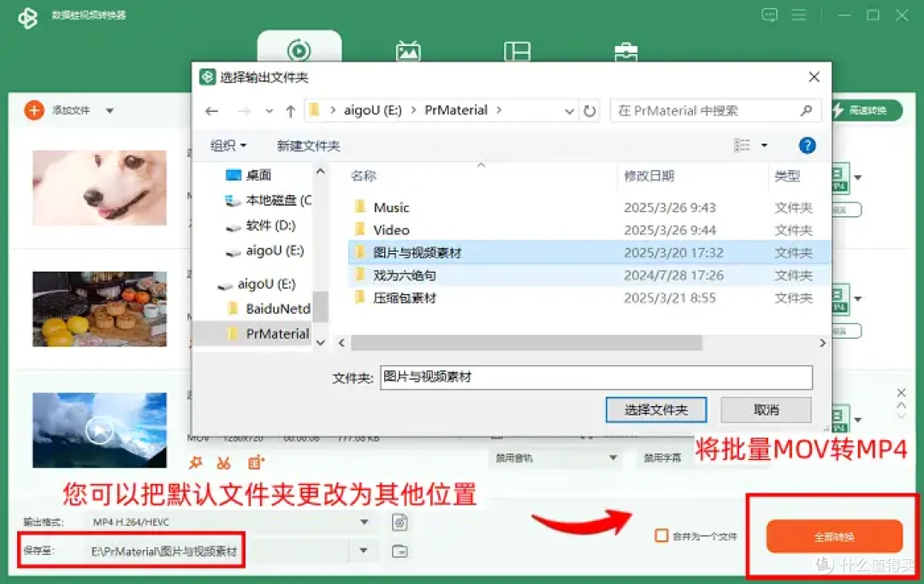Open the split-screen layout tab icon

[517, 52]
